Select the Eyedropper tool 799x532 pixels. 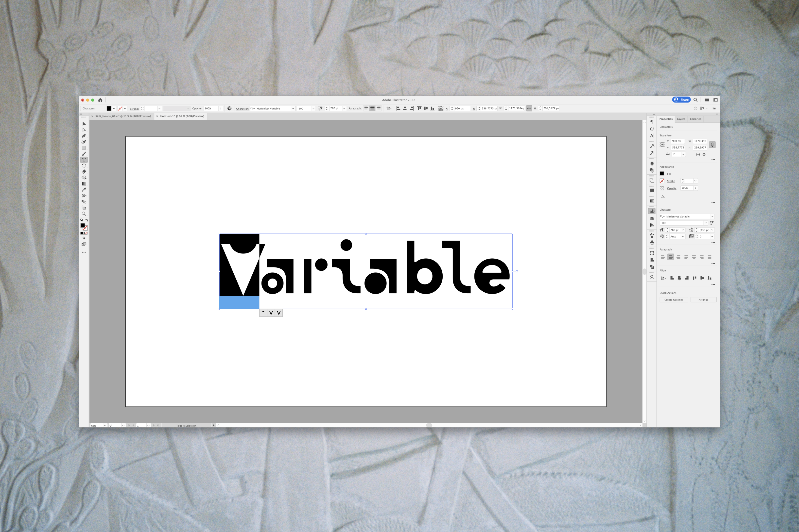tap(84, 190)
